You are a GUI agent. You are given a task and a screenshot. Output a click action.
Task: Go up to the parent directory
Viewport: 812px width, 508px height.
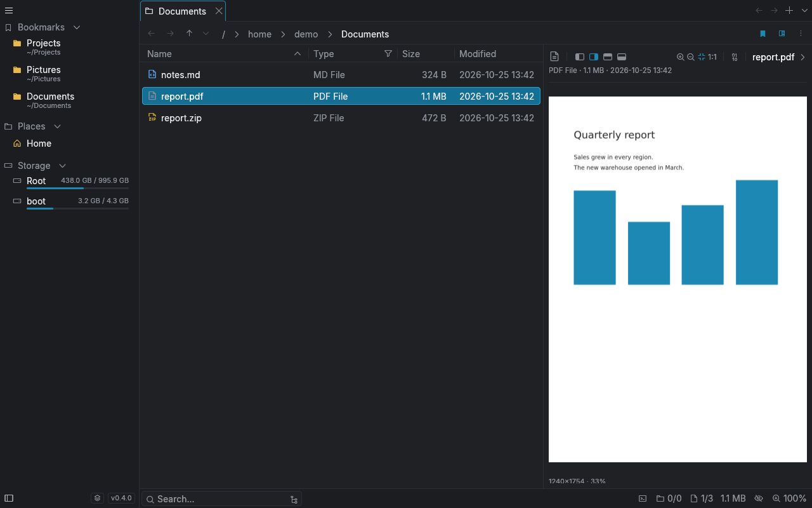coord(189,34)
